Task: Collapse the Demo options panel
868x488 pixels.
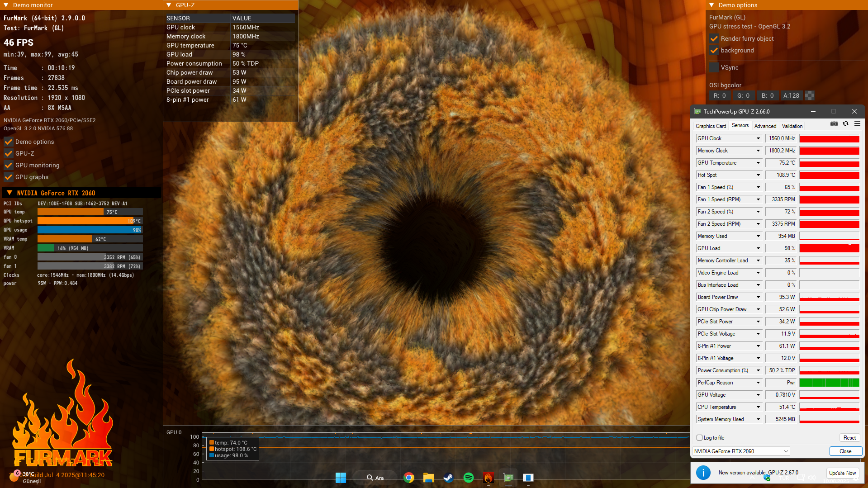Action: tap(711, 5)
